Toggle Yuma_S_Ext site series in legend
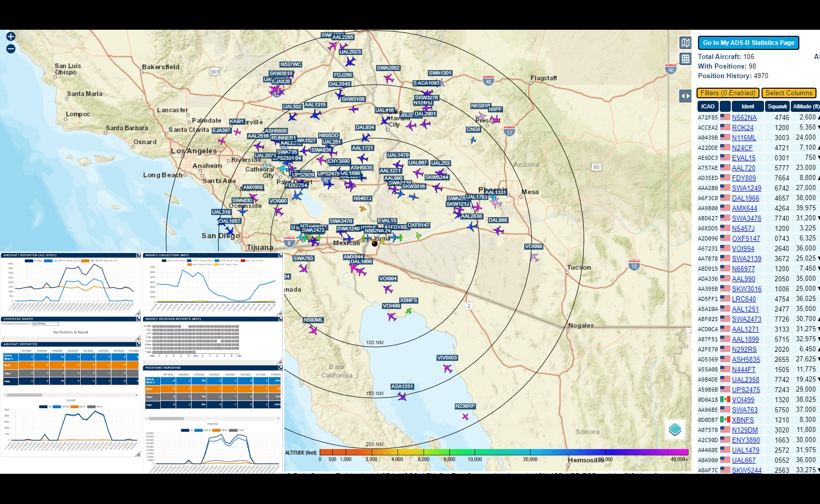Viewport: 820px width, 504px height. pos(62,261)
